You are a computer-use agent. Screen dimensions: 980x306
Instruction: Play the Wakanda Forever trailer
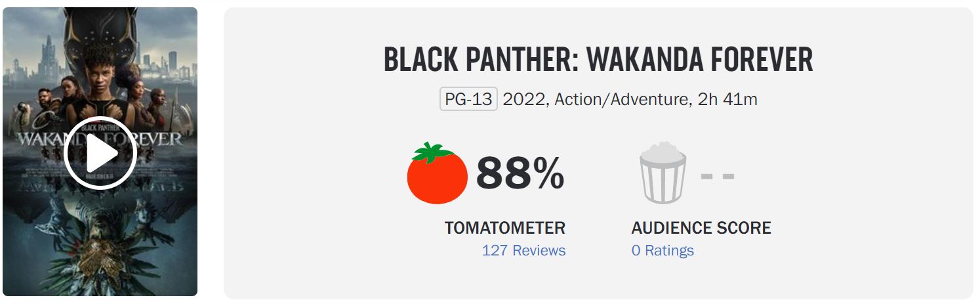(100, 153)
